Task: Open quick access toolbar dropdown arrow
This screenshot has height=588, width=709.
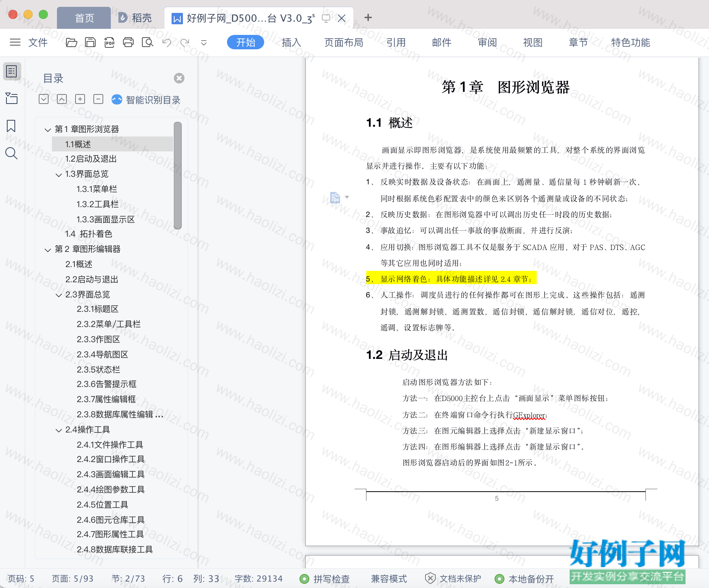Action: pyautogui.click(x=204, y=43)
